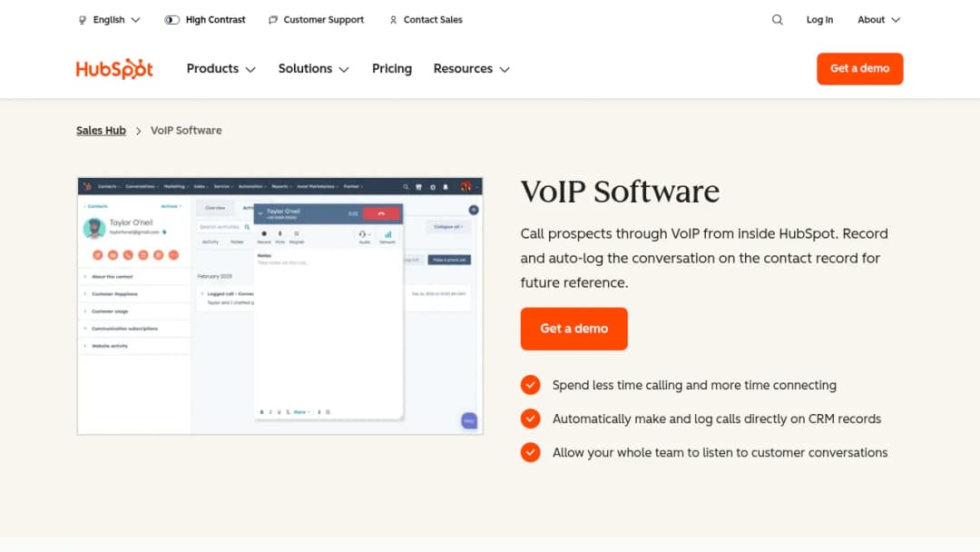Open the search magnifier icon
This screenshot has width=980, height=552.
coord(777,20)
